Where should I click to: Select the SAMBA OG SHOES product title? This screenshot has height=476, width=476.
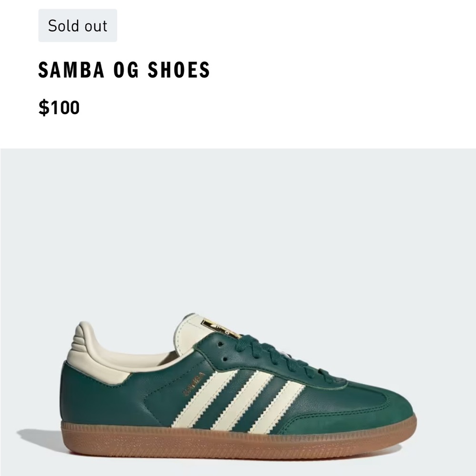124,70
